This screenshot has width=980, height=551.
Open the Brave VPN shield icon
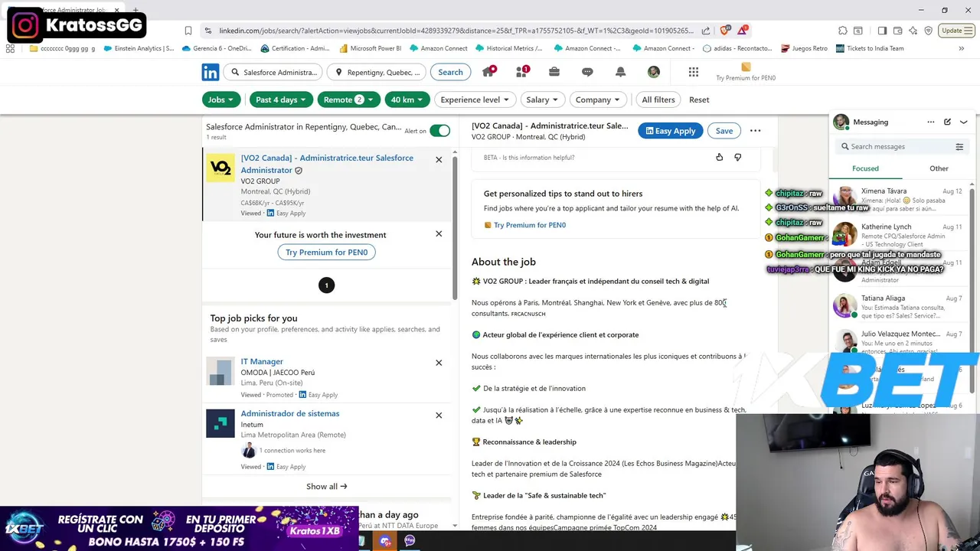click(928, 31)
